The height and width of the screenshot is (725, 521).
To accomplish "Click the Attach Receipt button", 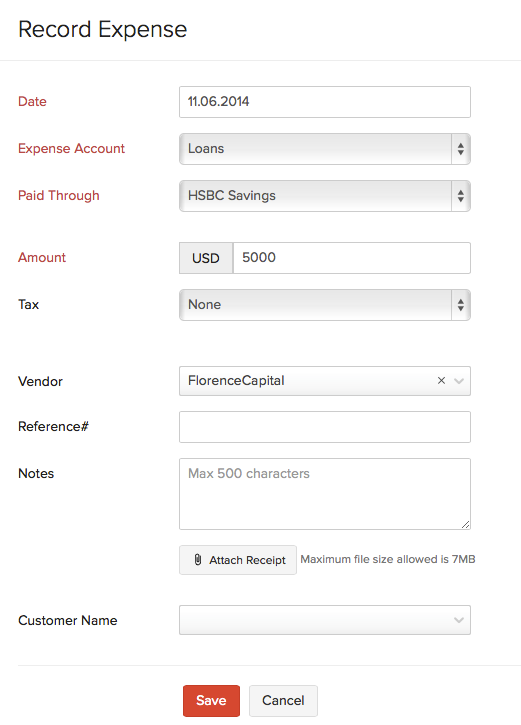I will tap(238, 560).
